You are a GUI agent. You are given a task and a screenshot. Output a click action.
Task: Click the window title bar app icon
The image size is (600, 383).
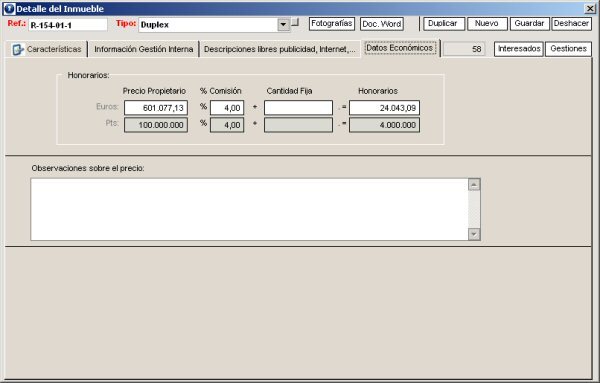[x=9, y=9]
